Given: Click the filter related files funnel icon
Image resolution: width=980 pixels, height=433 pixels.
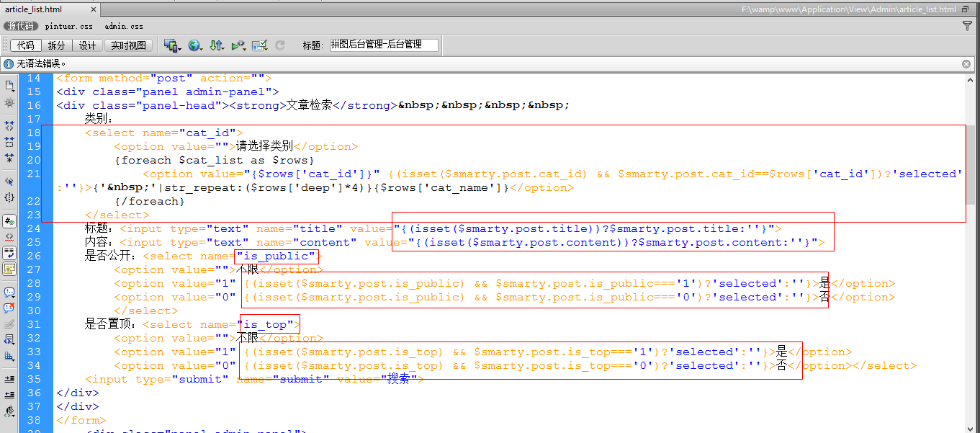Looking at the screenshot, I should coord(967,26).
